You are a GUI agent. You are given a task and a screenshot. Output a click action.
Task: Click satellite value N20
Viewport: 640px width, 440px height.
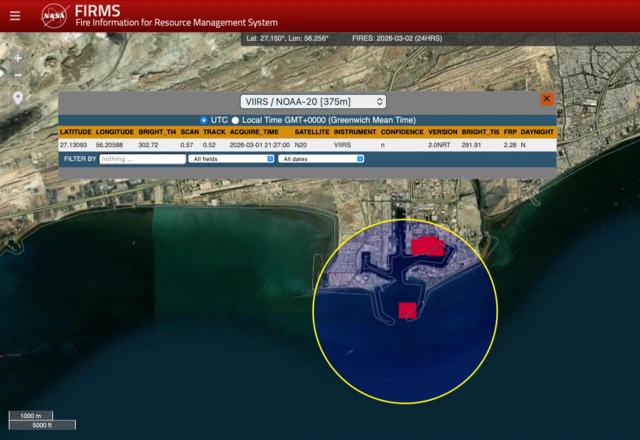[301, 145]
